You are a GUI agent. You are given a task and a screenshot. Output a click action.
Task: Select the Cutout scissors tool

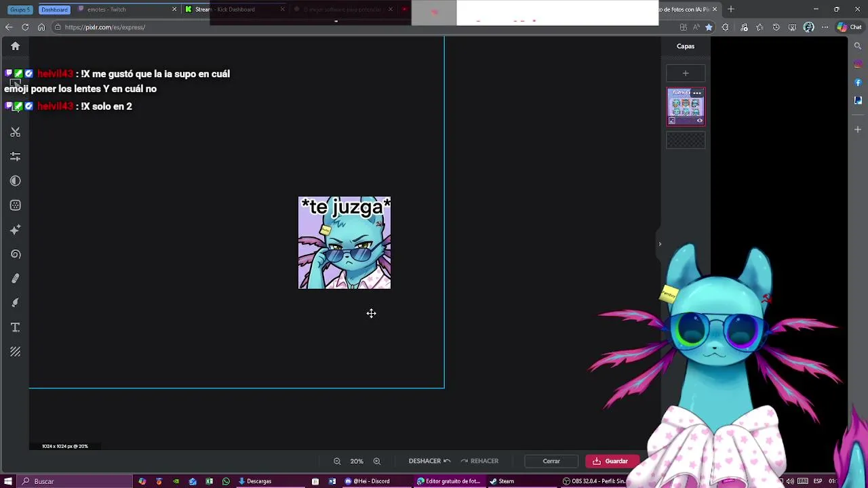pos(15,132)
